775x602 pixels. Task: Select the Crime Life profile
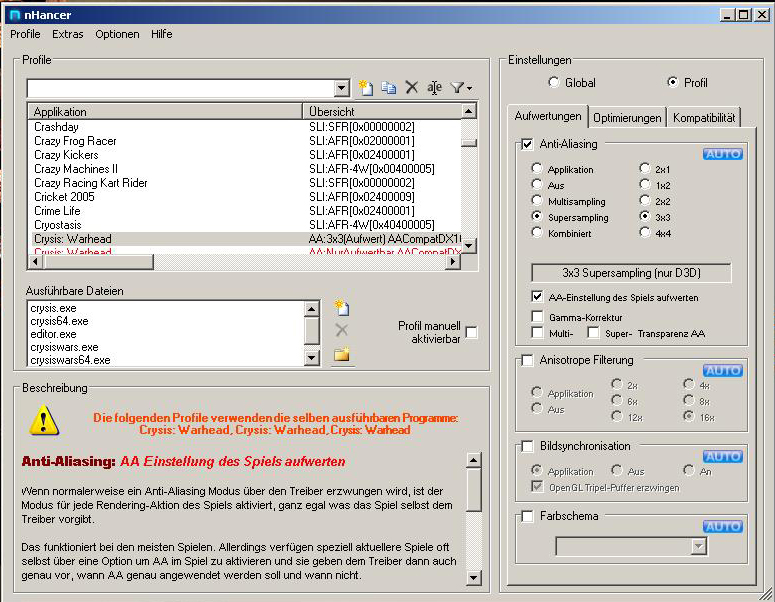point(246,211)
